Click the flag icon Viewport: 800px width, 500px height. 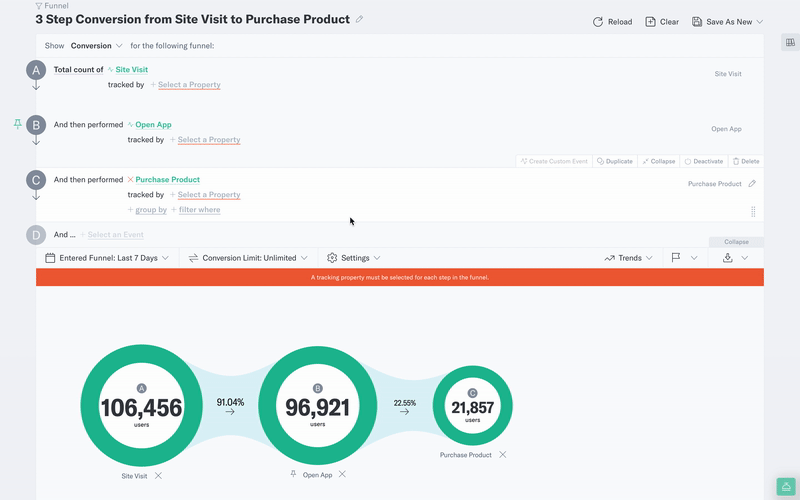coord(676,258)
